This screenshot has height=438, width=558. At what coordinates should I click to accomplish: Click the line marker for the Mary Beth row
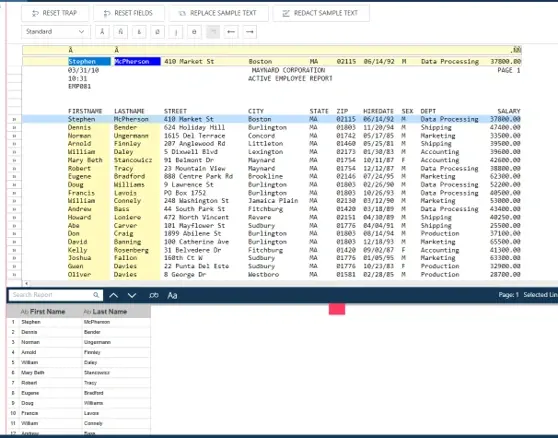pyautogui.click(x=14, y=160)
